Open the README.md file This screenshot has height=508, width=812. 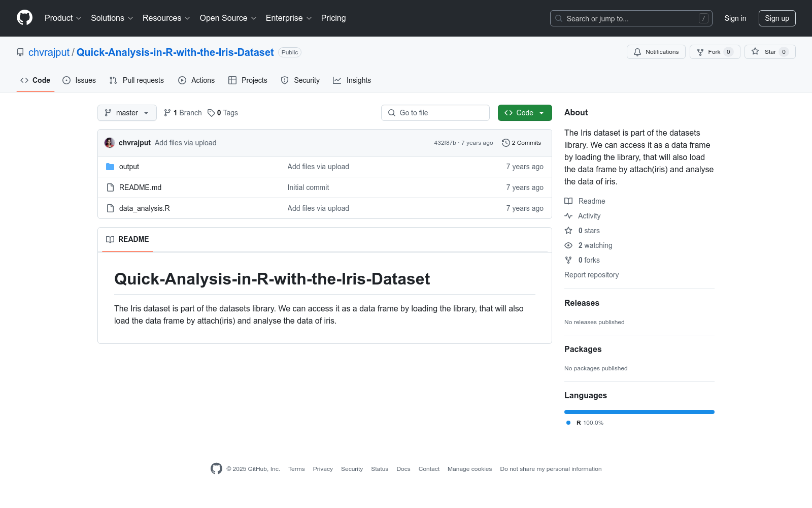click(x=140, y=187)
